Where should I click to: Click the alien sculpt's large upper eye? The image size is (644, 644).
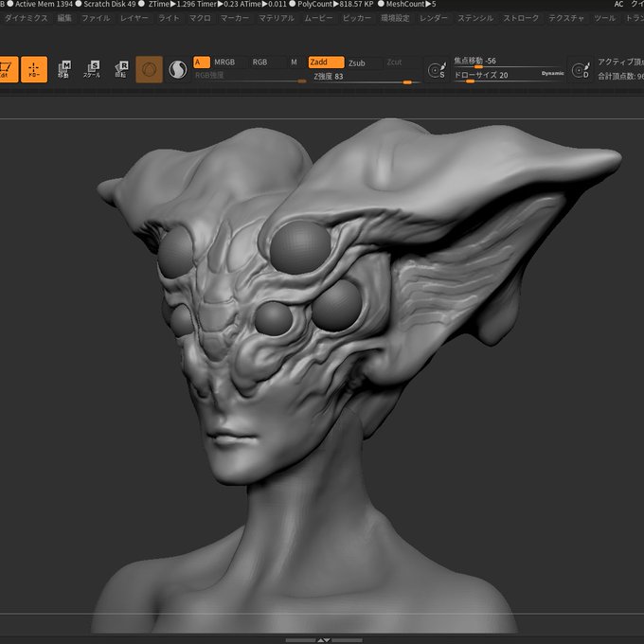[300, 247]
